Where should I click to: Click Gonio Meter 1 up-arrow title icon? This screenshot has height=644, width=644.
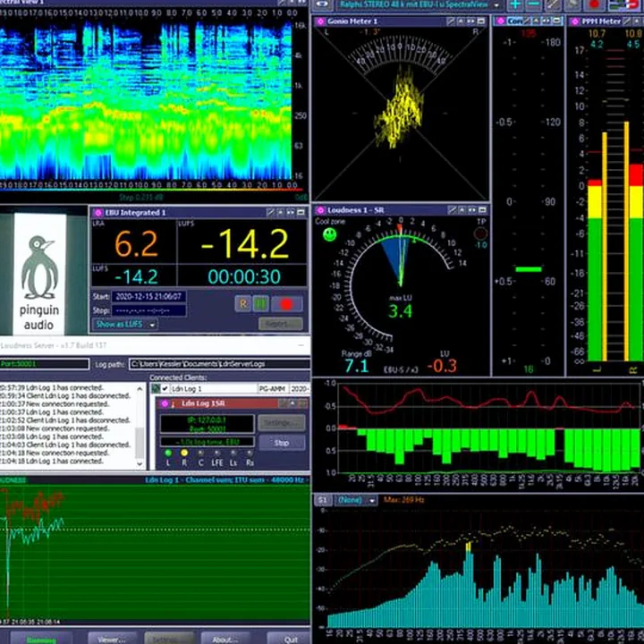pyautogui.click(x=462, y=21)
